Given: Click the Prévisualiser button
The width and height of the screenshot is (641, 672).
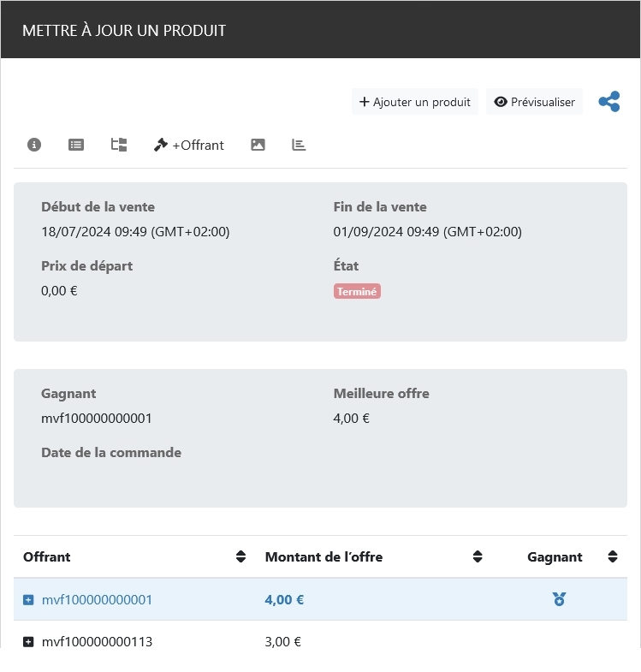Looking at the screenshot, I should [534, 102].
